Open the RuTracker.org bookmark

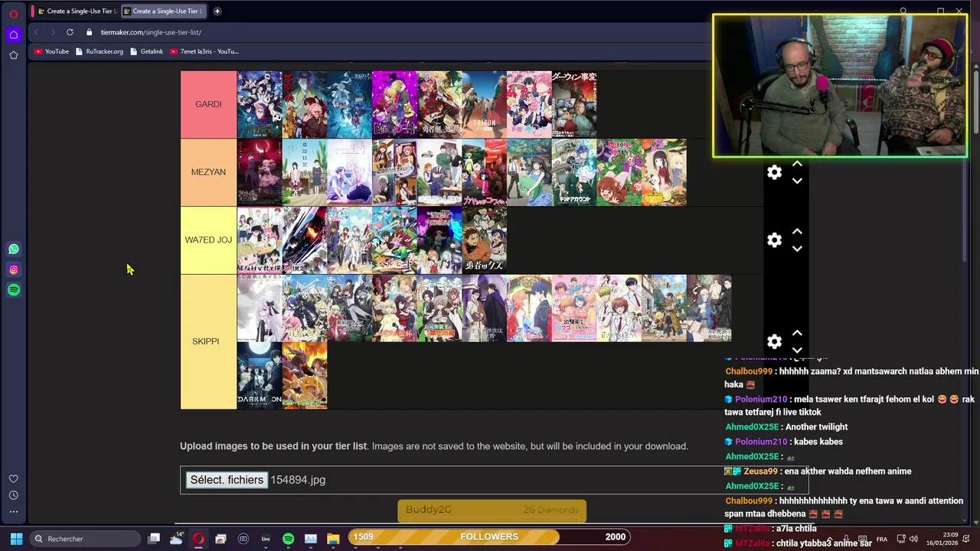pos(100,51)
